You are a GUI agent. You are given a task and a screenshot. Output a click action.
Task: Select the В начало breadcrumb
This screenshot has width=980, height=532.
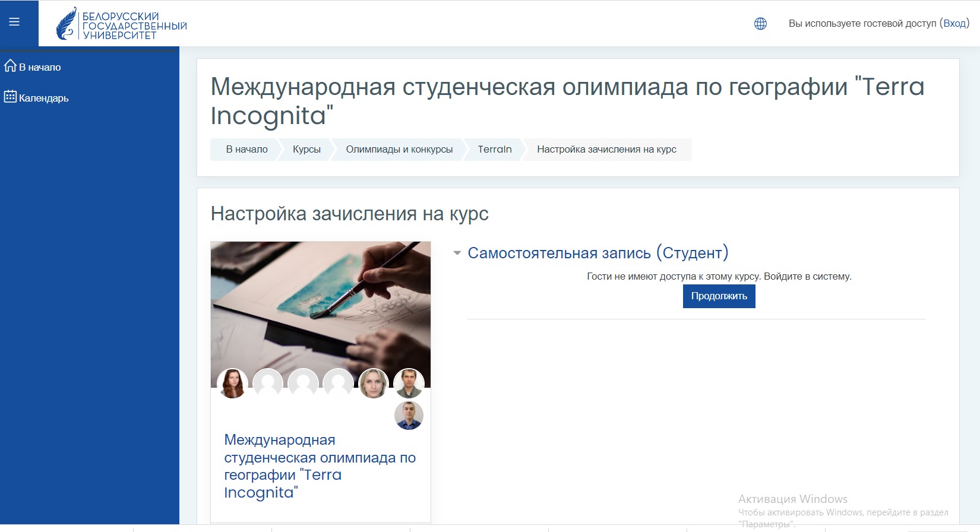click(246, 150)
